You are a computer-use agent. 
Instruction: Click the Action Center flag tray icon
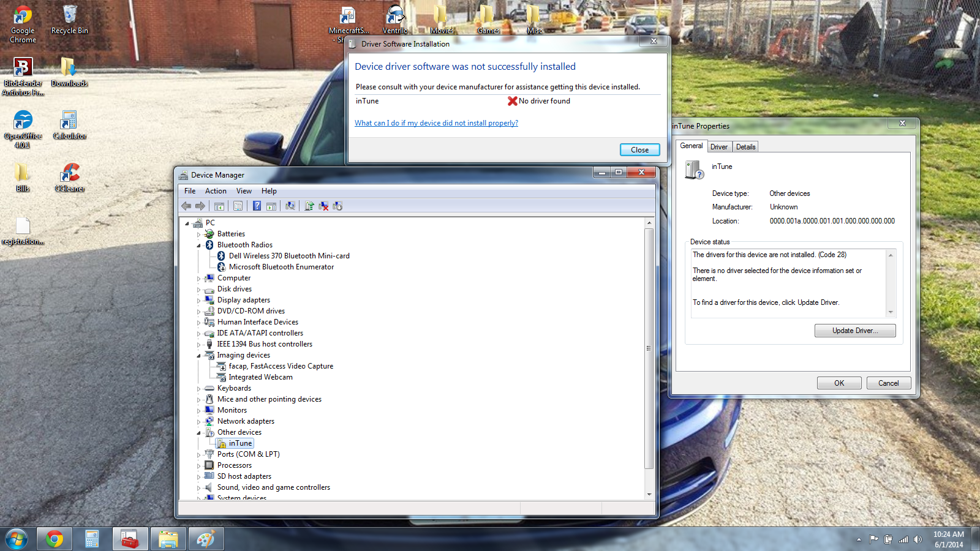[873, 539]
